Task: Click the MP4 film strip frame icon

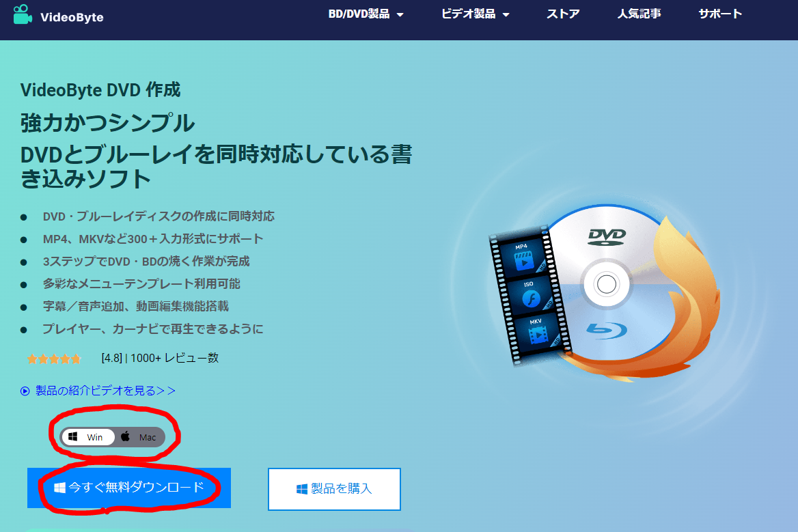Action: [522, 258]
